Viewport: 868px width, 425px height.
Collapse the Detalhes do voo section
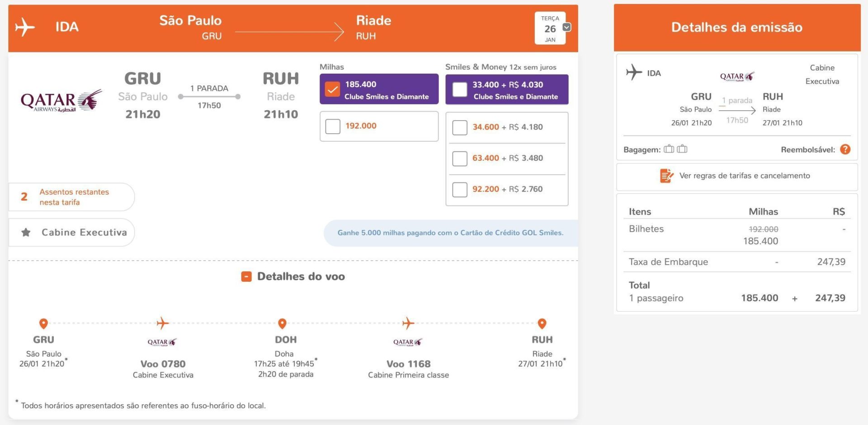click(246, 276)
